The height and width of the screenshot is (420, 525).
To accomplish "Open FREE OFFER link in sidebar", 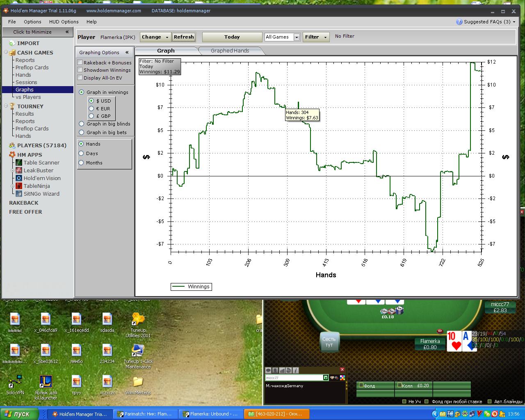I will 25,212.
